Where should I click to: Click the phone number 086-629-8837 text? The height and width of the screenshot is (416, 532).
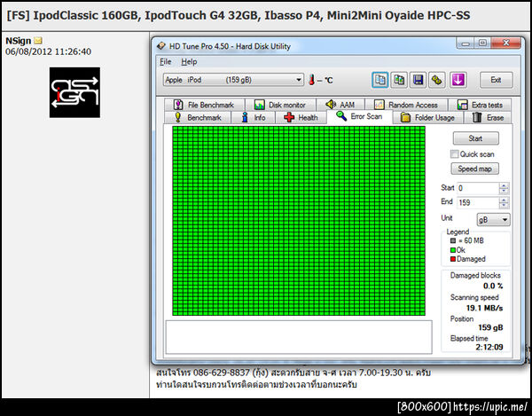coord(221,373)
